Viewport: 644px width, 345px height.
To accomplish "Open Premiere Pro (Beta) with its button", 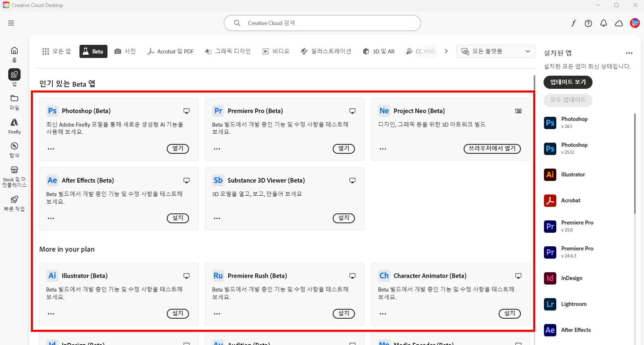I will [344, 148].
